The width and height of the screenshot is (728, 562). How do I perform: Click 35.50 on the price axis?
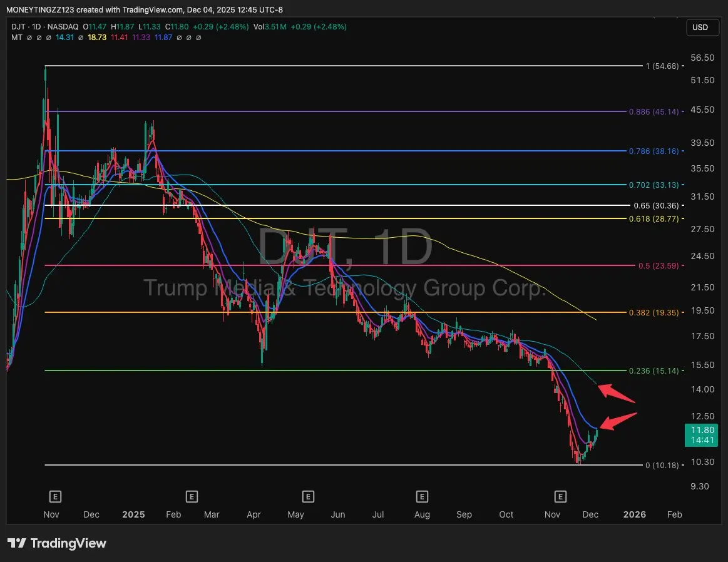pyautogui.click(x=702, y=168)
